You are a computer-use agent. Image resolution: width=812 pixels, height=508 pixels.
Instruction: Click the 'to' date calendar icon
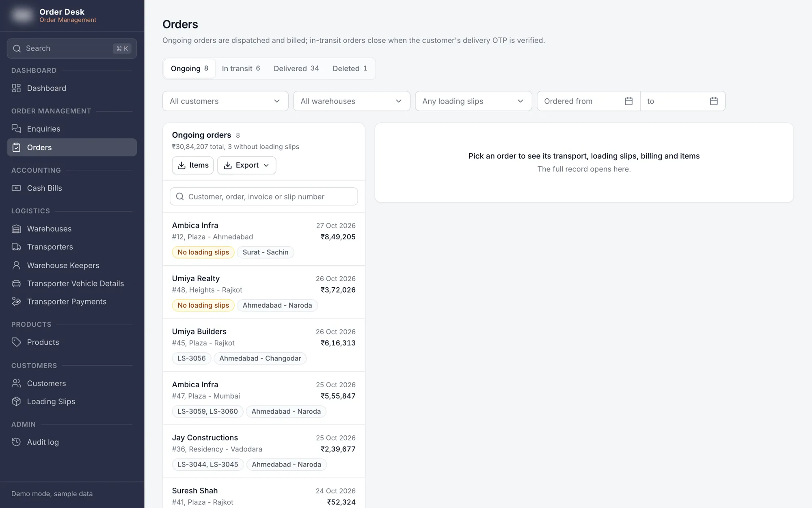pyautogui.click(x=714, y=101)
